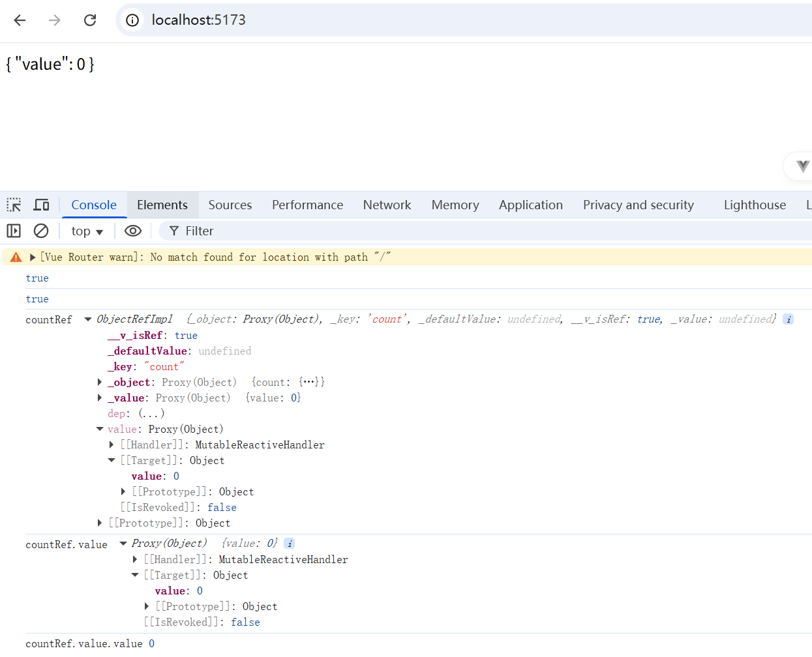Clear the console output

41,231
